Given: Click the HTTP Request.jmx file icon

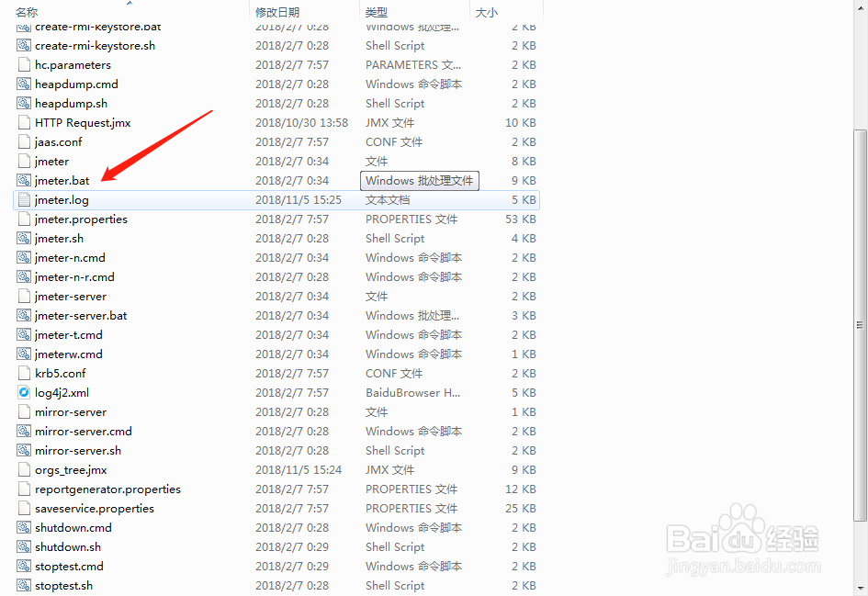Looking at the screenshot, I should (24, 123).
